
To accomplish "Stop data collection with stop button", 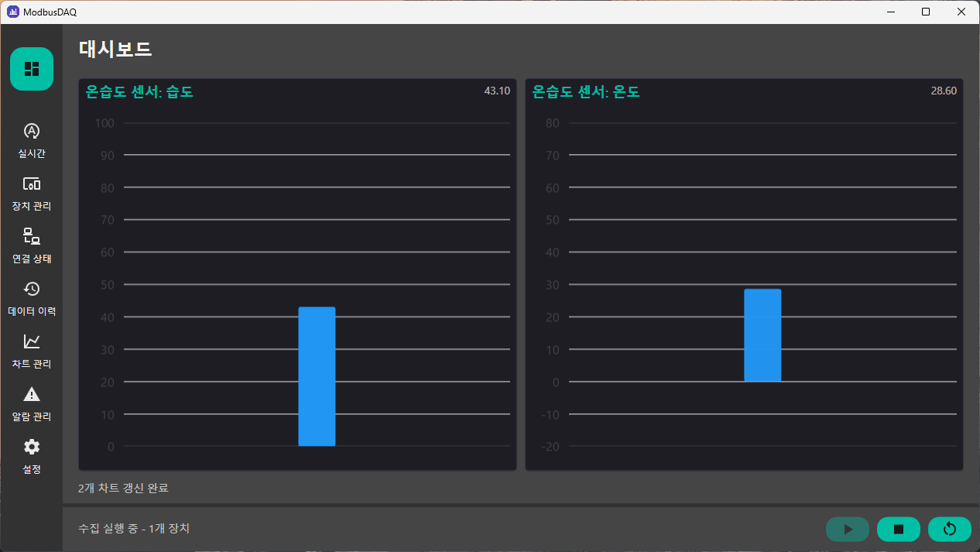I will [899, 529].
